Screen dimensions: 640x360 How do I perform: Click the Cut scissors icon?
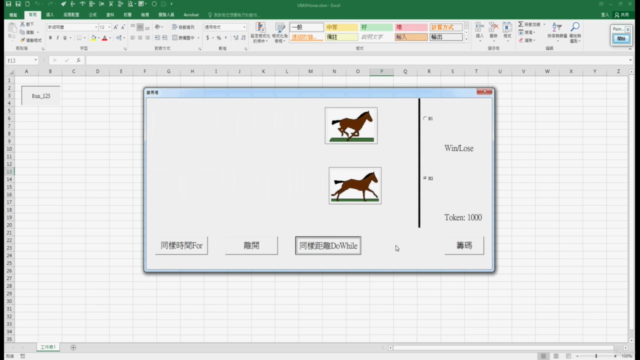point(23,24)
